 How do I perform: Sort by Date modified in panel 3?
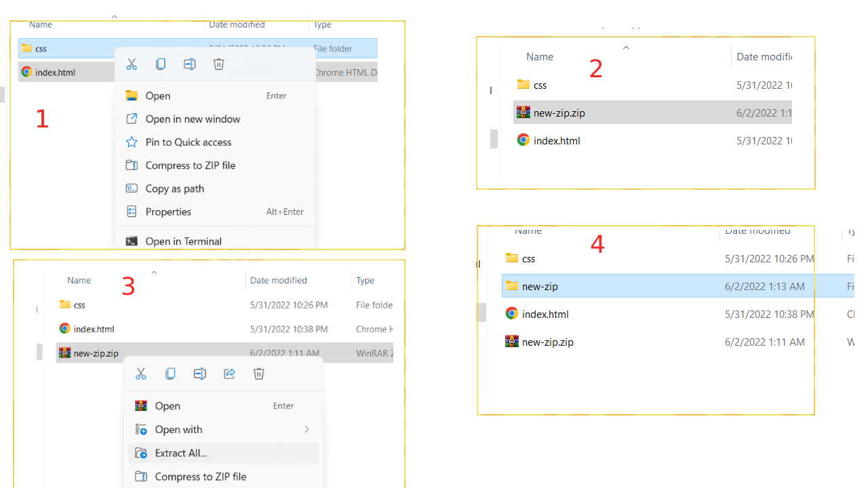coord(279,280)
